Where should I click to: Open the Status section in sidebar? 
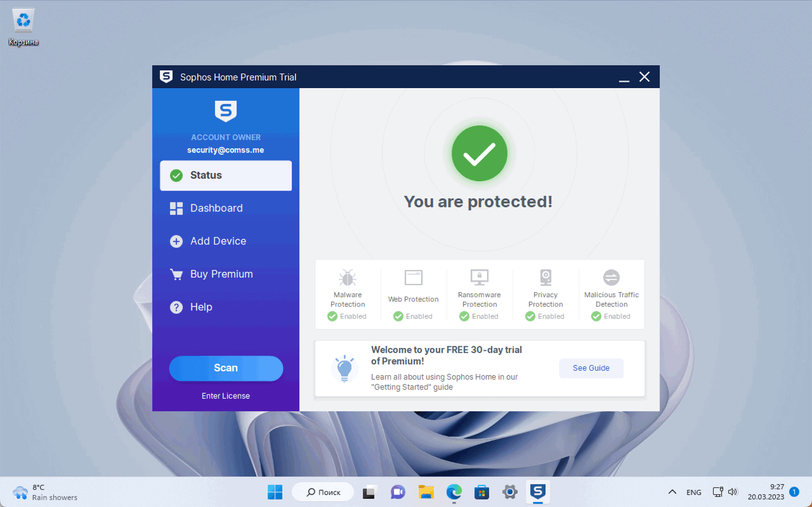226,175
